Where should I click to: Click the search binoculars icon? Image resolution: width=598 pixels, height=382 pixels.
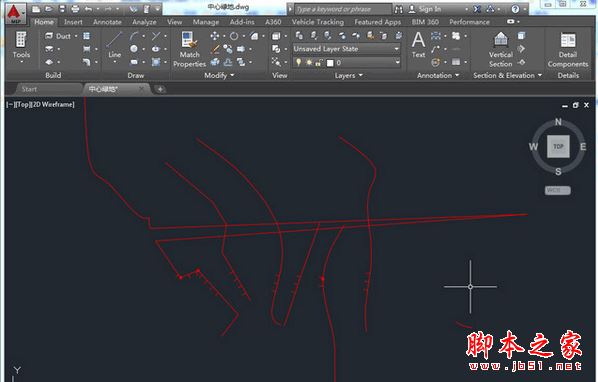coord(399,9)
